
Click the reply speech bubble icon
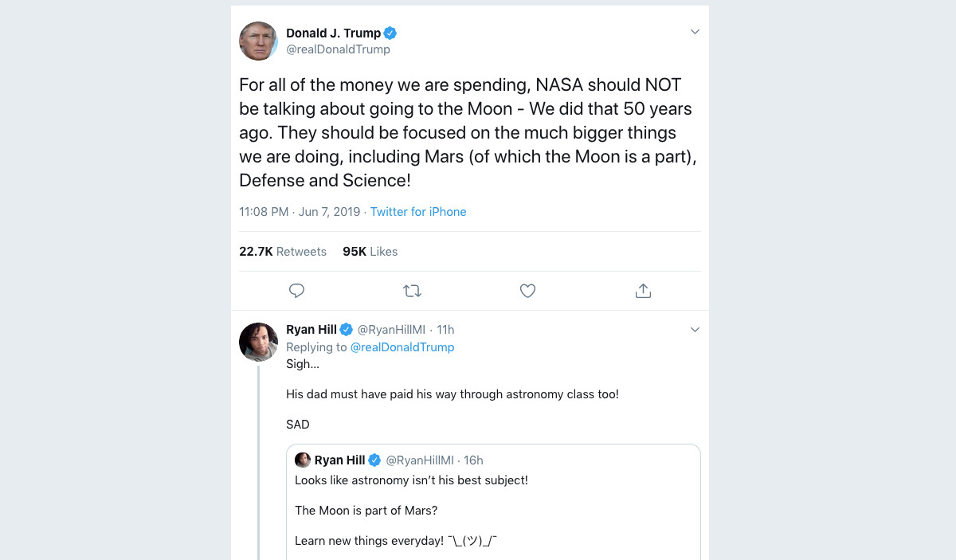(x=296, y=290)
